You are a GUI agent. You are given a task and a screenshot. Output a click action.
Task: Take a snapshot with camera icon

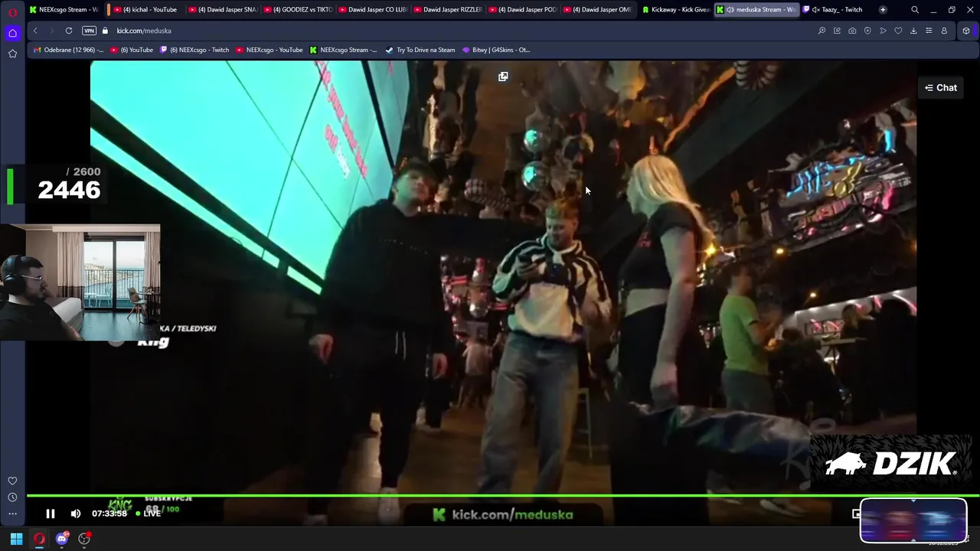point(852,31)
